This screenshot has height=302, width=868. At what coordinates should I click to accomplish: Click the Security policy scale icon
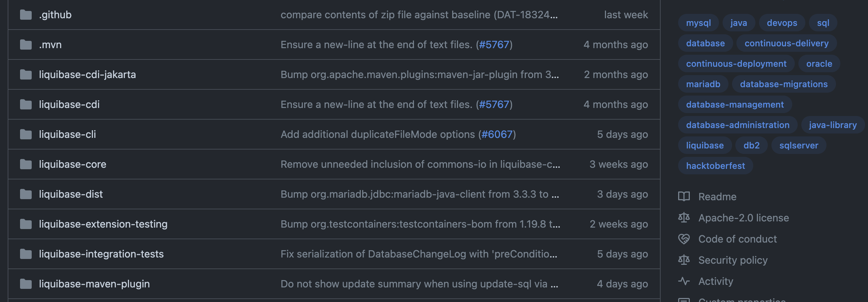click(684, 260)
